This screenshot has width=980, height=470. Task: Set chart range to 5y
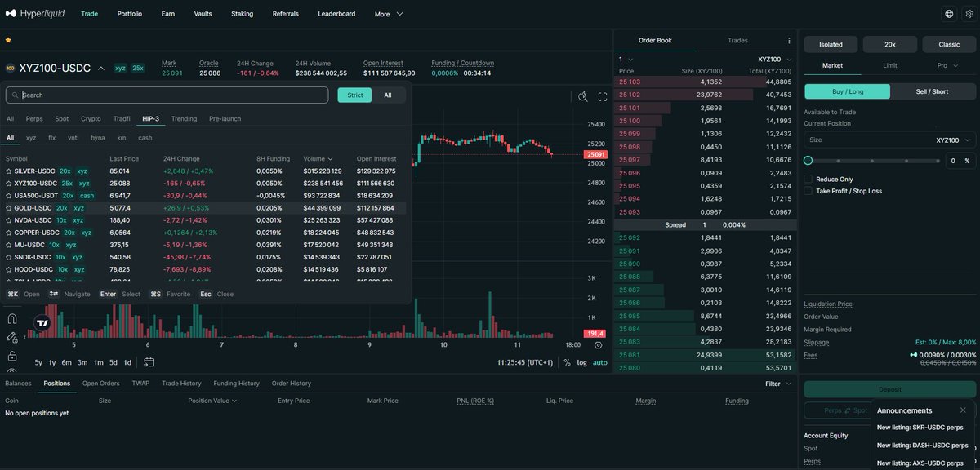[38, 362]
